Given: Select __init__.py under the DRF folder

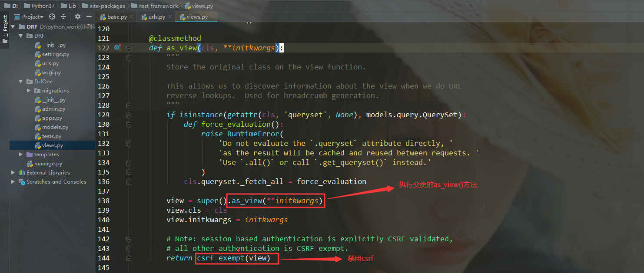Looking at the screenshot, I should tap(52, 45).
